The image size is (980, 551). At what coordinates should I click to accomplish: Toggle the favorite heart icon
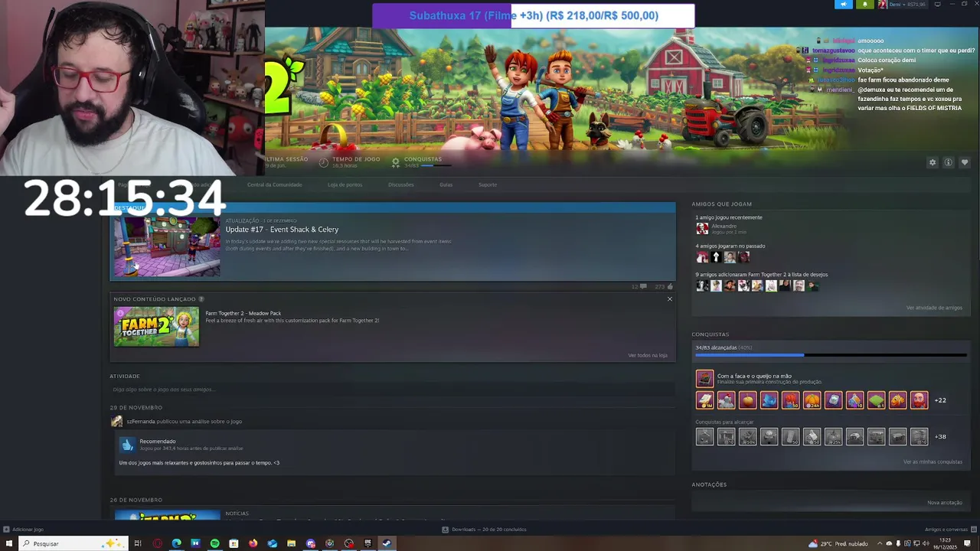965,162
